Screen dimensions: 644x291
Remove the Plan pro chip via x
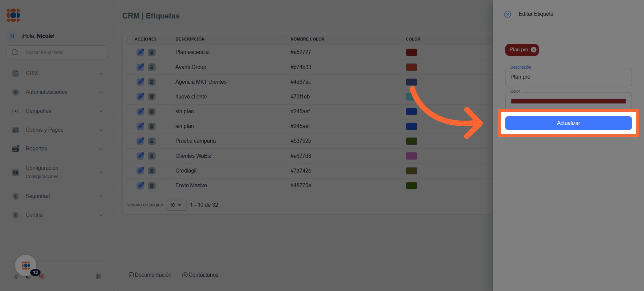click(533, 50)
